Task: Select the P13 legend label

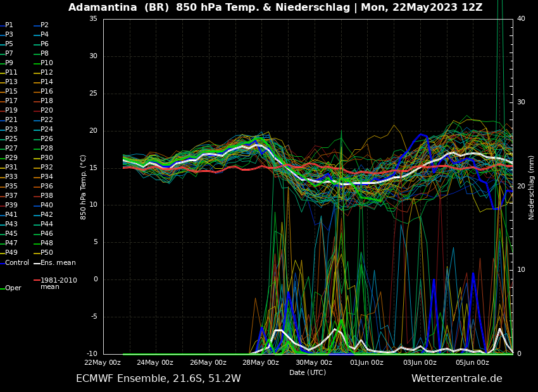Action: coord(9,82)
